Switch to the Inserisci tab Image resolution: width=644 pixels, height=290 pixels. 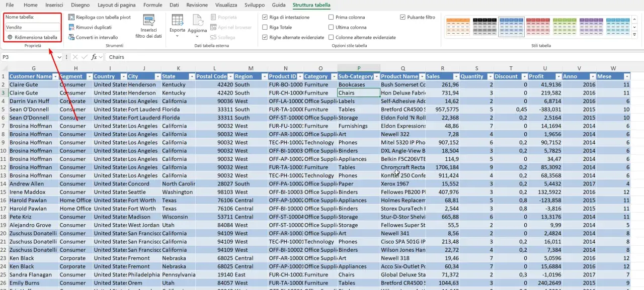(x=54, y=5)
